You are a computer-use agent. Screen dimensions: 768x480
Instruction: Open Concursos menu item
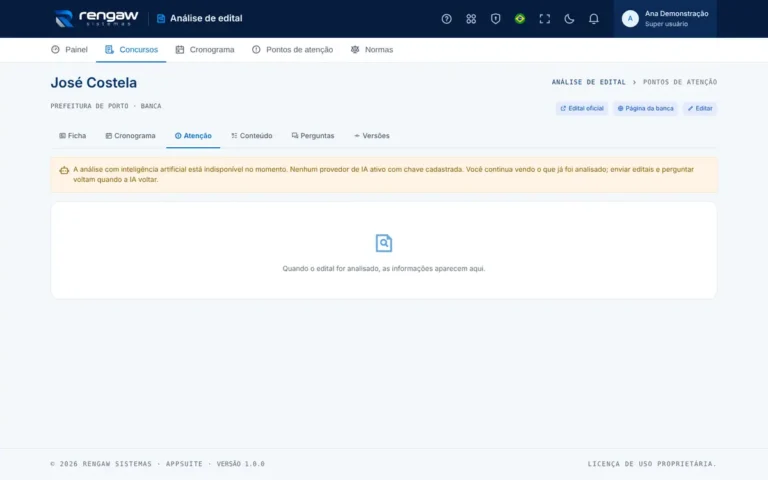(131, 49)
